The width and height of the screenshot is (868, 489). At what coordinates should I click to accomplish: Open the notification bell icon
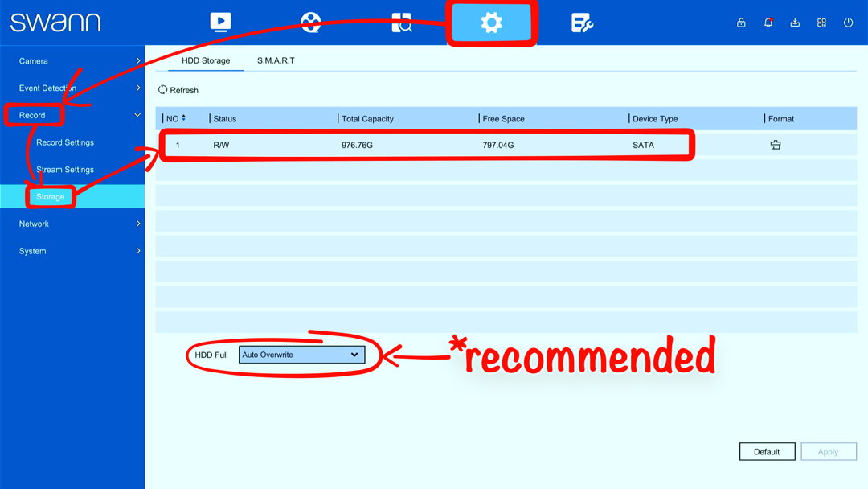(768, 23)
